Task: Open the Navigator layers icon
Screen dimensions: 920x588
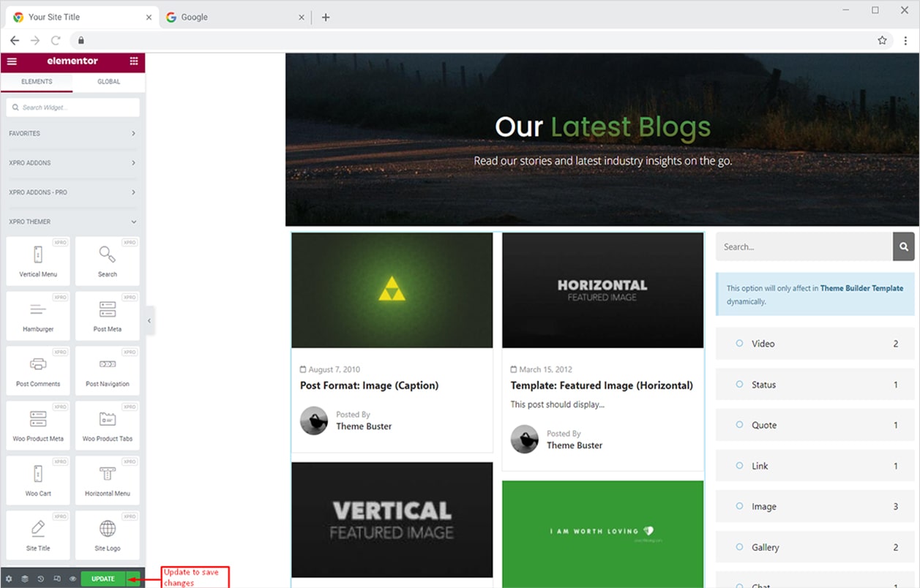Action: (25, 579)
